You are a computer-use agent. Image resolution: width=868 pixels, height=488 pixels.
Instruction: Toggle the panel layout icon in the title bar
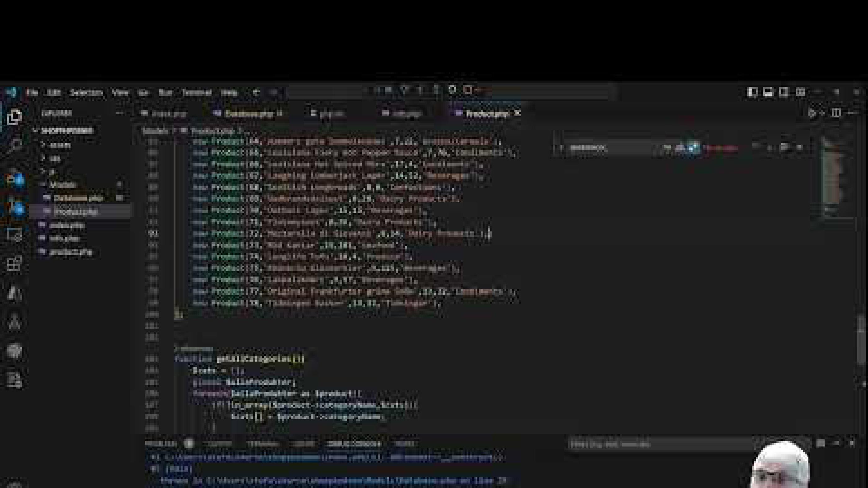(x=768, y=92)
